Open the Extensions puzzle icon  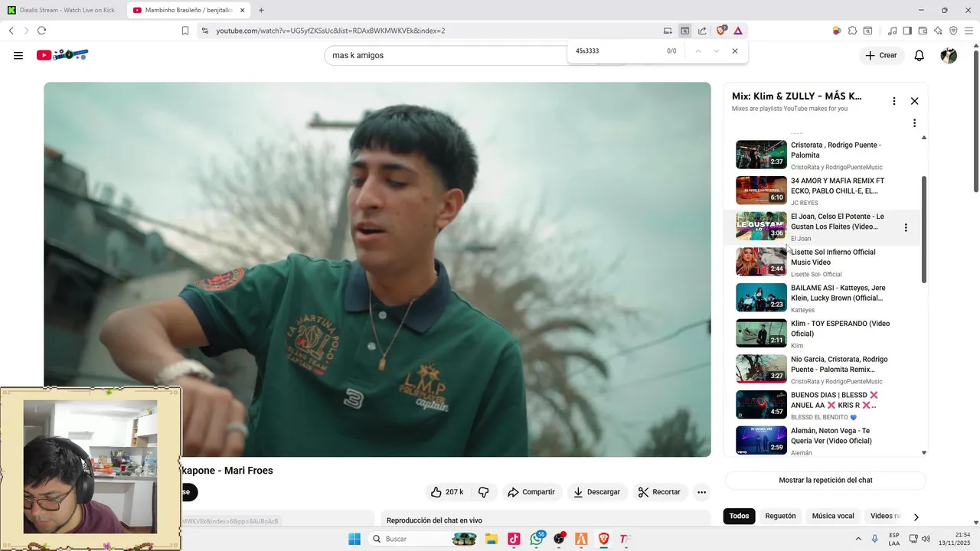[852, 31]
